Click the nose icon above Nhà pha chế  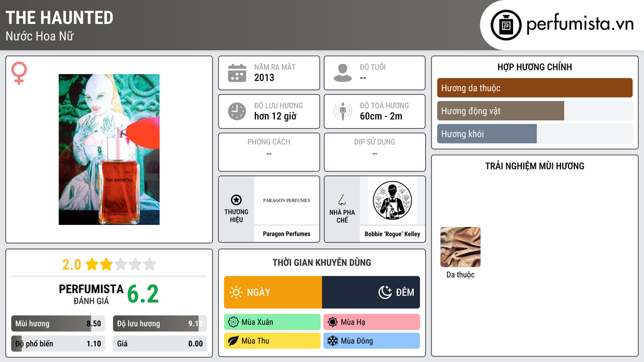pos(341,200)
